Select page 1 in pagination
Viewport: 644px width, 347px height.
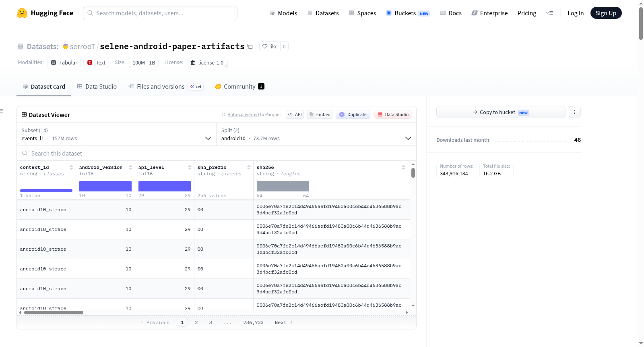(182, 322)
